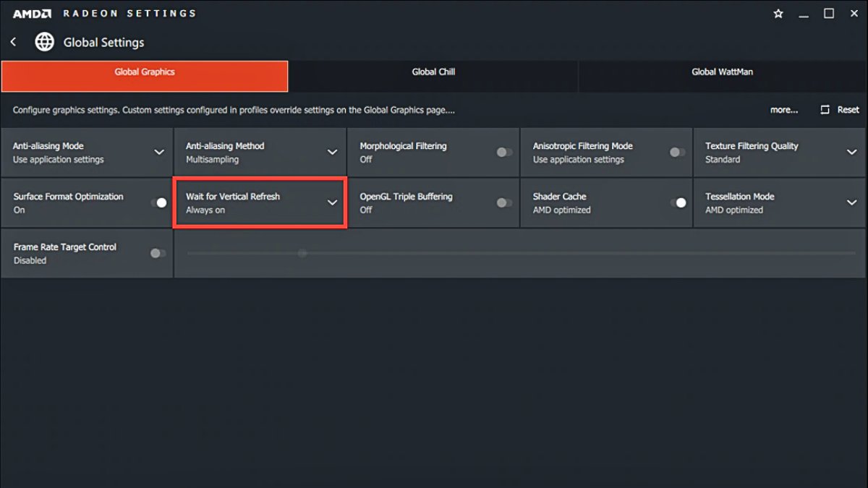Enable Frame Rate Target Control switch
Image resolution: width=868 pixels, height=488 pixels.
point(158,253)
